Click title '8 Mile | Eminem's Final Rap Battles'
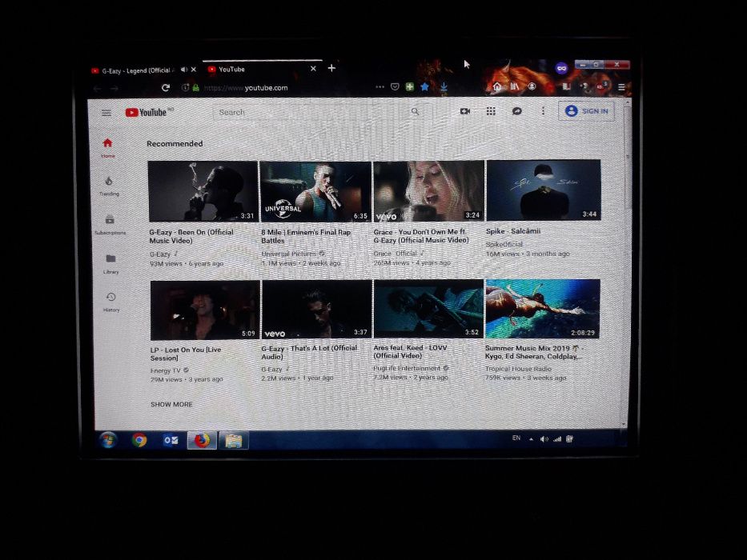 tap(306, 236)
